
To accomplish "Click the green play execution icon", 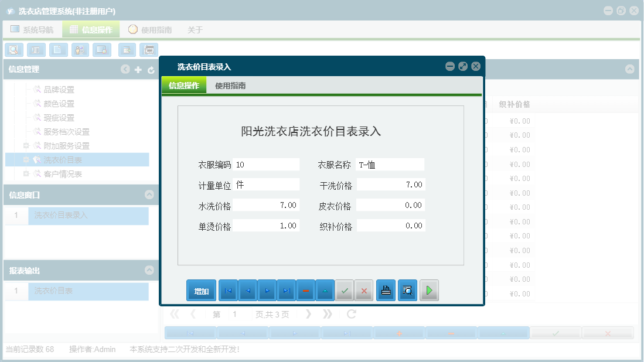I will tap(429, 290).
